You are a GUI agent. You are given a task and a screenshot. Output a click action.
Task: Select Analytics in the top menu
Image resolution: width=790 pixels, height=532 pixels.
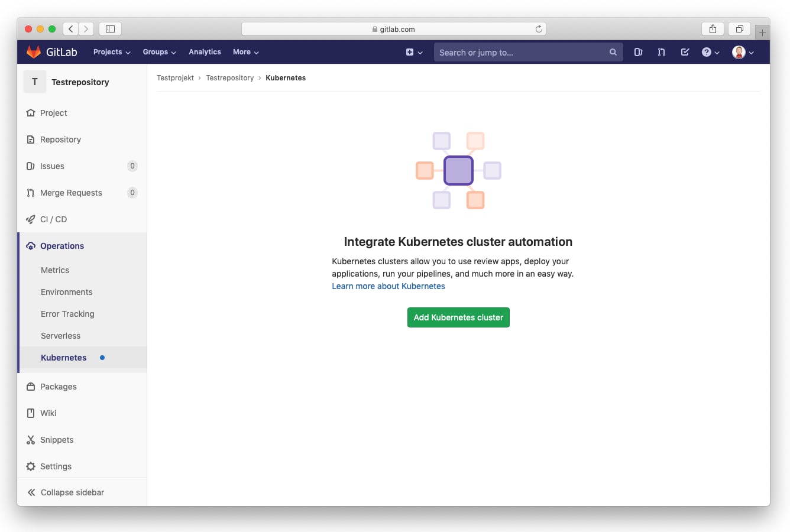[205, 52]
